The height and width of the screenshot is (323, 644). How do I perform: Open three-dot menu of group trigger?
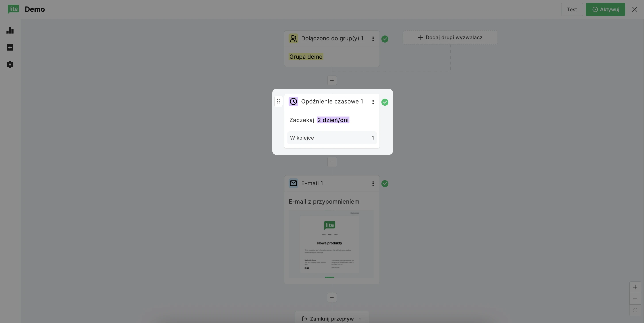click(373, 39)
